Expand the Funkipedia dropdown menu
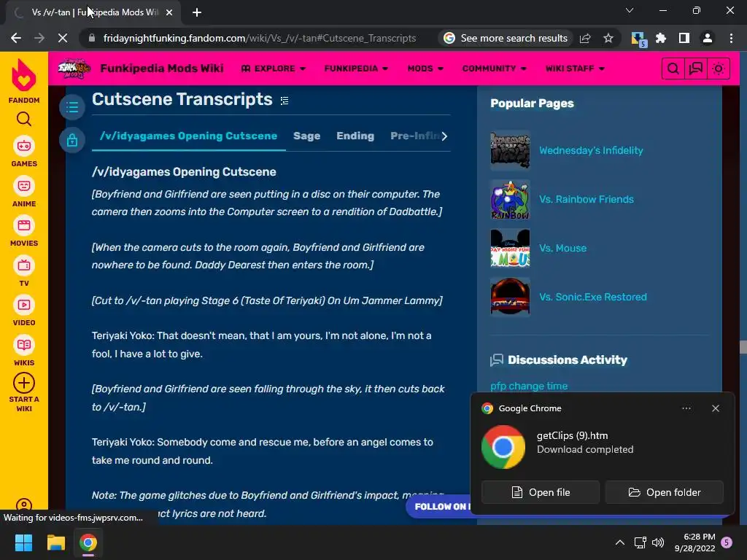Image resolution: width=747 pixels, height=560 pixels. point(356,69)
